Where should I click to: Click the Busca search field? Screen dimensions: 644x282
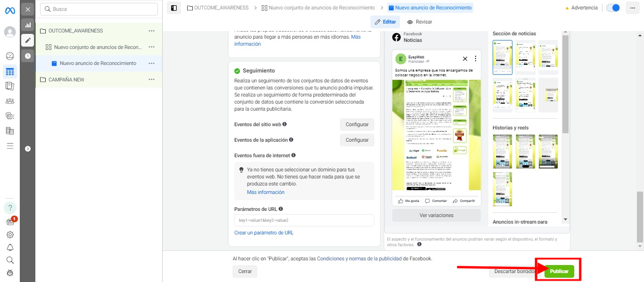99,9
